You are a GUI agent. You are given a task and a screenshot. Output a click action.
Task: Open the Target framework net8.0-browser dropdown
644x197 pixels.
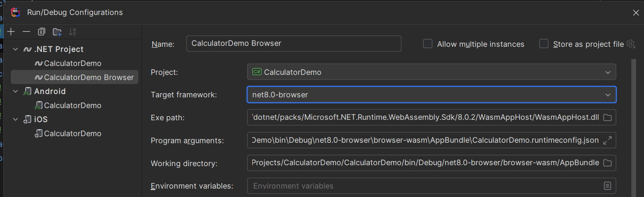point(432,95)
